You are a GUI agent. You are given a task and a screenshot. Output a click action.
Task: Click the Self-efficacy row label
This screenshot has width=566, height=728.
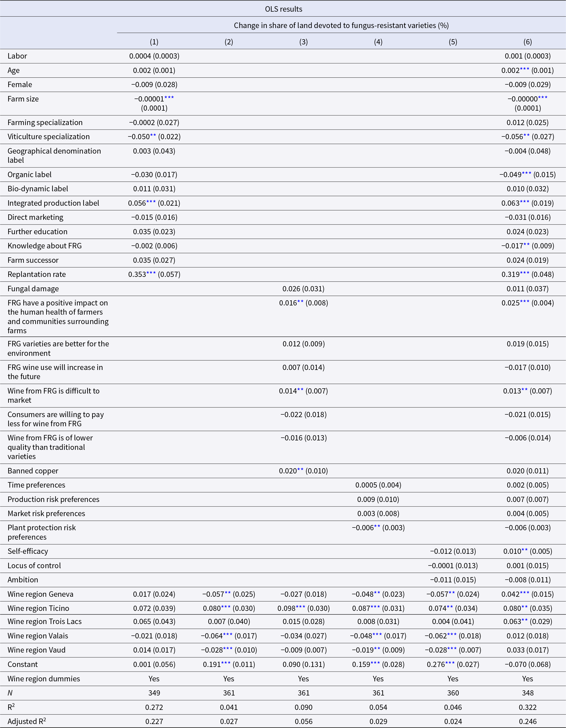(28, 551)
